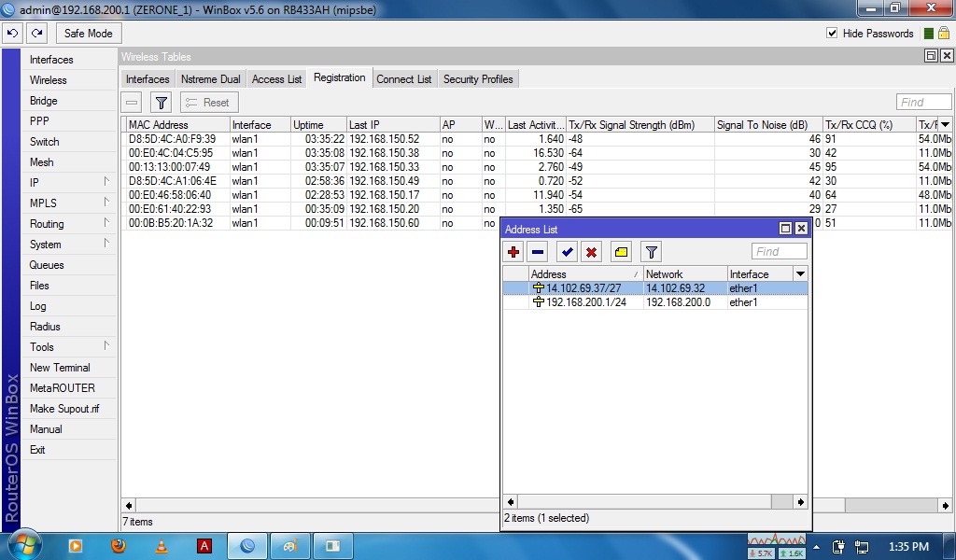
Task: Open the Windows Start button
Action: tap(24, 544)
